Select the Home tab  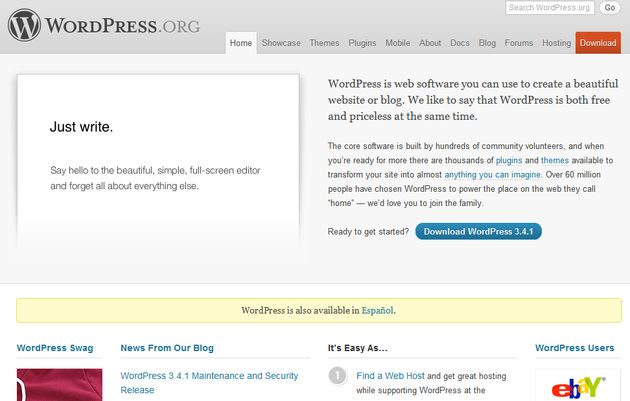point(241,43)
